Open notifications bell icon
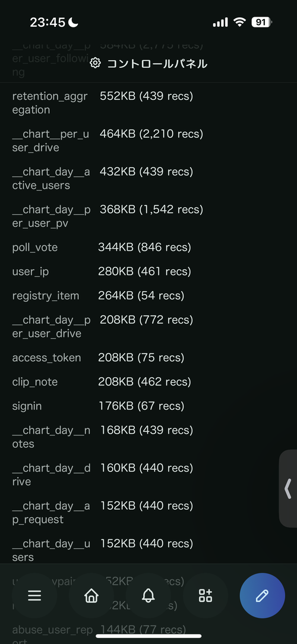 148,595
